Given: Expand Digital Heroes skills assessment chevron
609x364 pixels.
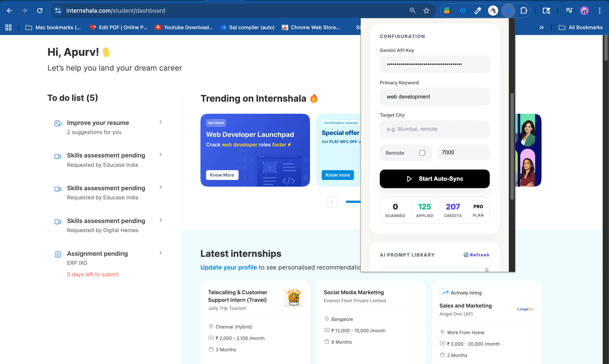Looking at the screenshot, I should click(160, 220).
